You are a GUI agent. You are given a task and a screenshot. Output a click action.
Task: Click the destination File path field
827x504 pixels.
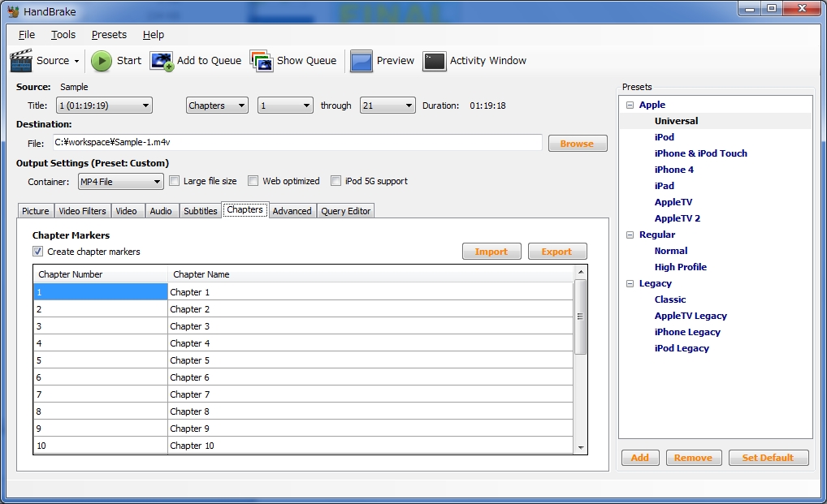click(x=297, y=142)
